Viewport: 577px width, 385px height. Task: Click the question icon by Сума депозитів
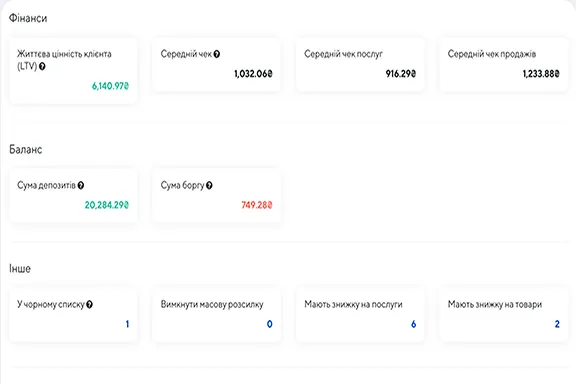pos(81,186)
